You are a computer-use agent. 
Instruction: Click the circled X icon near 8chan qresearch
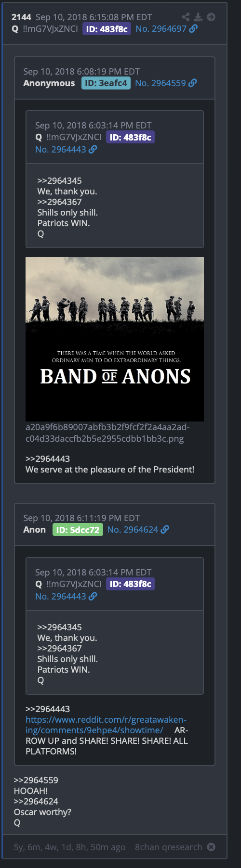(x=211, y=847)
